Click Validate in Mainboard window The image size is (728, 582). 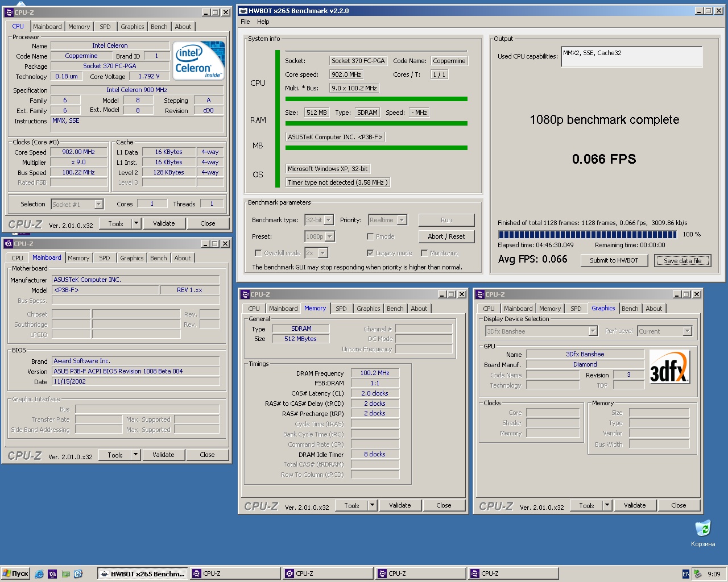tap(163, 455)
